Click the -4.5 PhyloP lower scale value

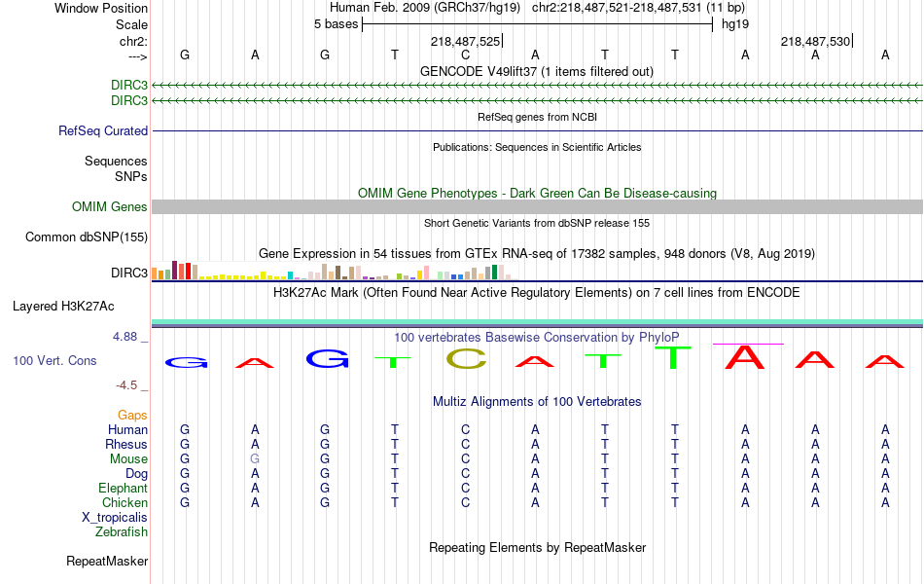[x=126, y=385]
